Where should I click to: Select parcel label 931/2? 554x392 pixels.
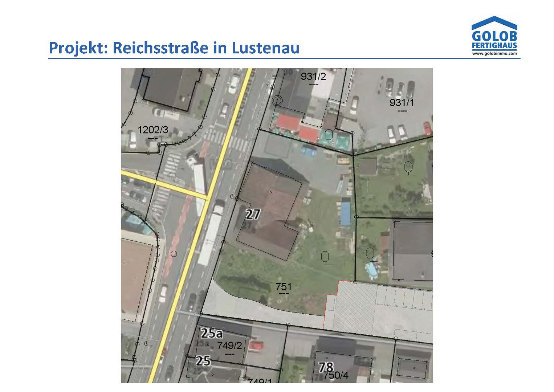[313, 77]
